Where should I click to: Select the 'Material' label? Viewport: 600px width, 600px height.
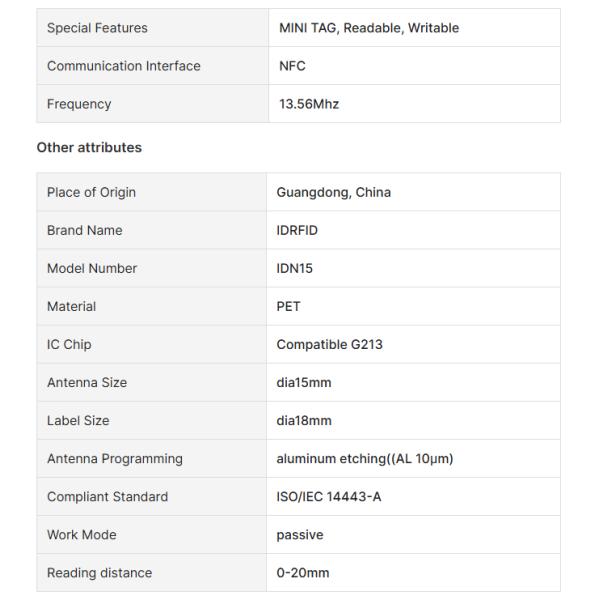[71, 307]
